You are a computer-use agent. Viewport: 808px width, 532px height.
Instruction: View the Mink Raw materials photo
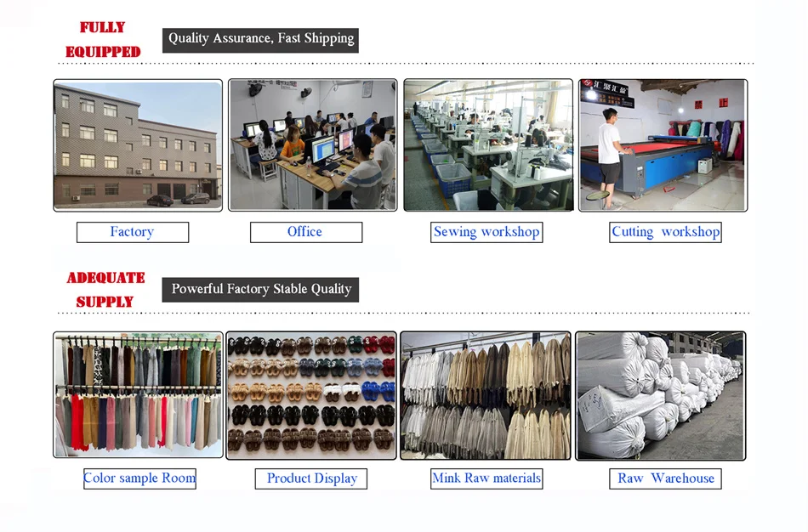486,395
